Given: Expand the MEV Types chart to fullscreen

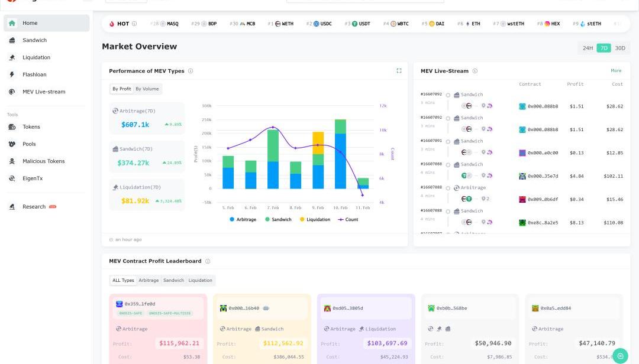Looking at the screenshot, I should pyautogui.click(x=399, y=71).
